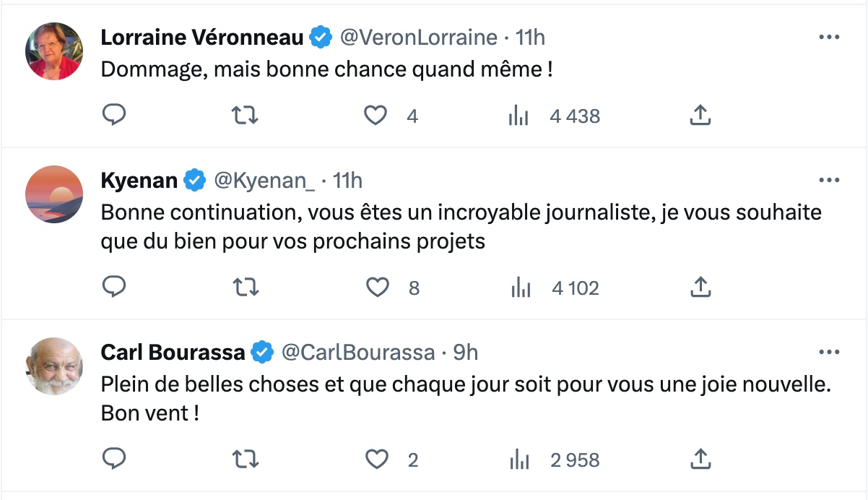Open more options on Kyenan's tweet

tap(828, 179)
